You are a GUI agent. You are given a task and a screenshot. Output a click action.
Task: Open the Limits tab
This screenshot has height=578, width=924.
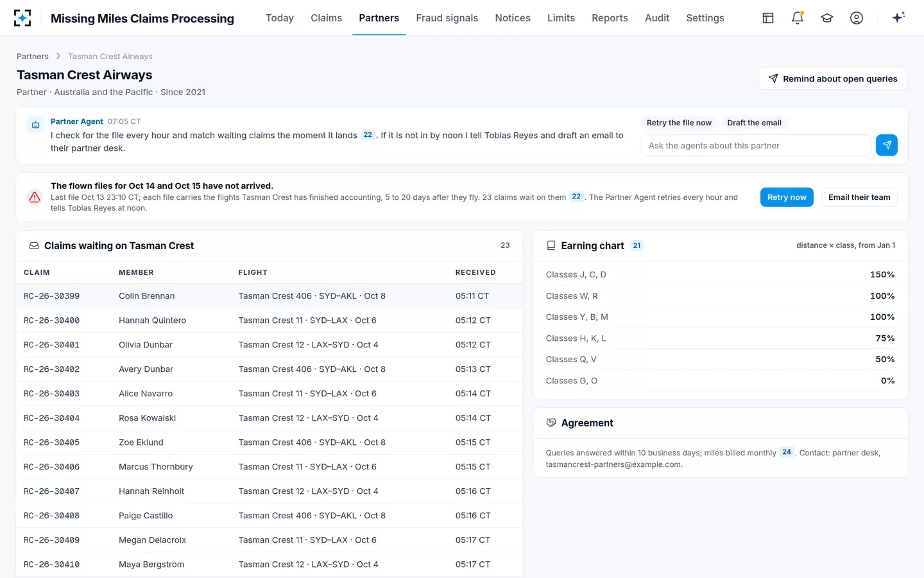(561, 18)
